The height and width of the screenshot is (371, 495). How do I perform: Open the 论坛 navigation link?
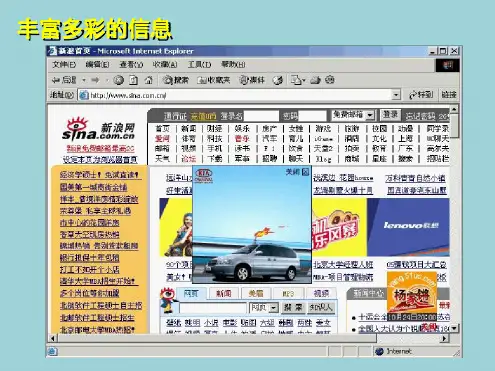pos(188,159)
